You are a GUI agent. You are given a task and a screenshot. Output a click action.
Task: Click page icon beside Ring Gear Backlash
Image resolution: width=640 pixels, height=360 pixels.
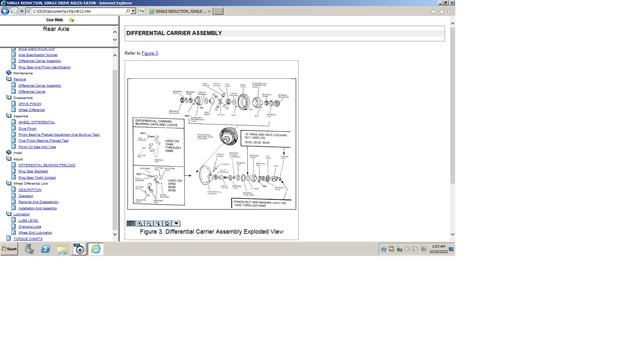(14, 171)
